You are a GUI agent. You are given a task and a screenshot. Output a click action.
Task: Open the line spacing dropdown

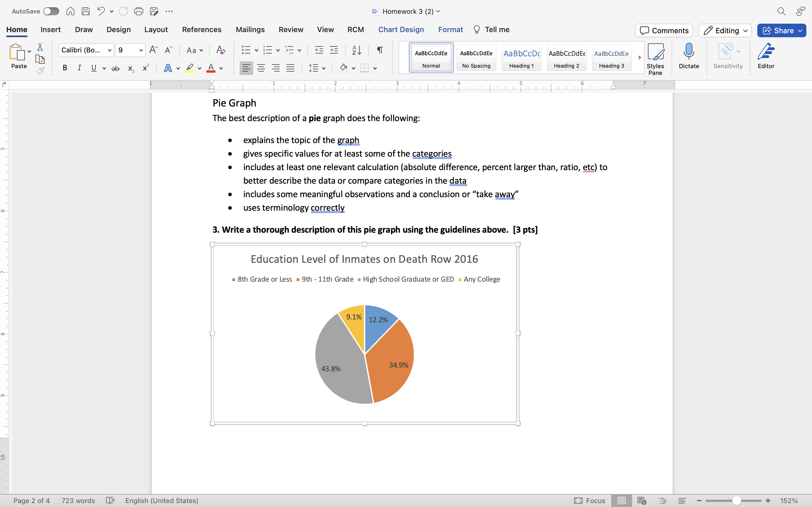point(323,68)
